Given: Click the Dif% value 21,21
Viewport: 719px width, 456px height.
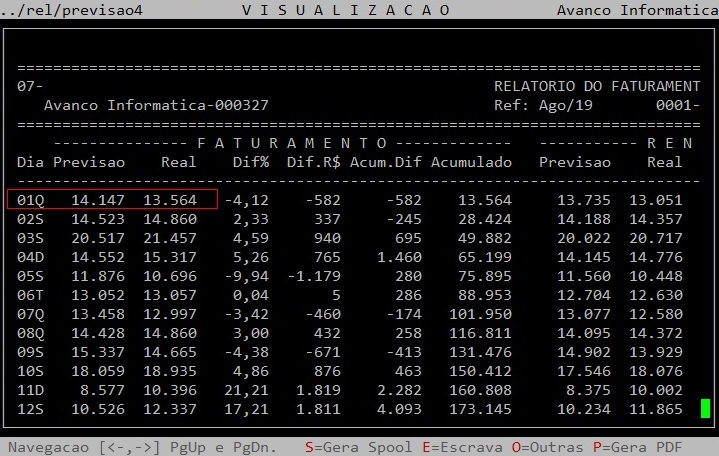Looking at the screenshot, I should point(246,390).
